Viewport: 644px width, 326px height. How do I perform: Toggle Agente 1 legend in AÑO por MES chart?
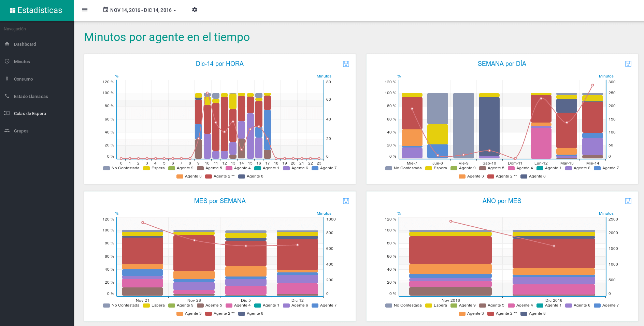coord(549,305)
